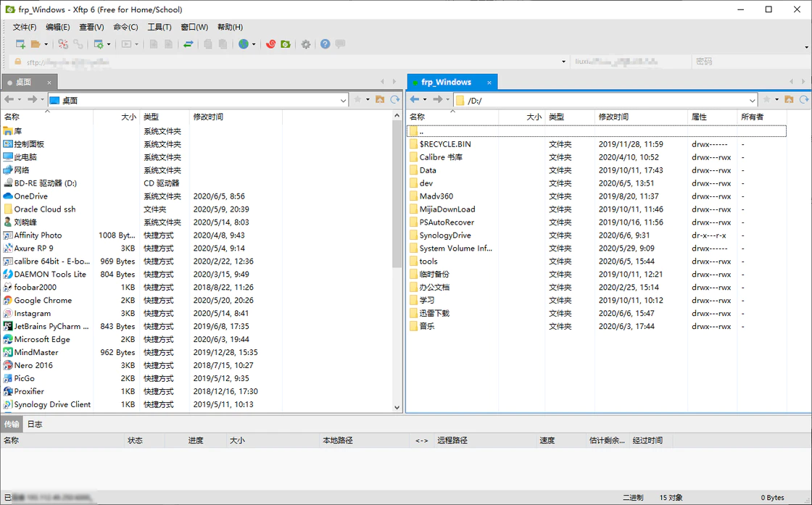
Task: Expand the back navigation history dropdown
Action: 20,99
